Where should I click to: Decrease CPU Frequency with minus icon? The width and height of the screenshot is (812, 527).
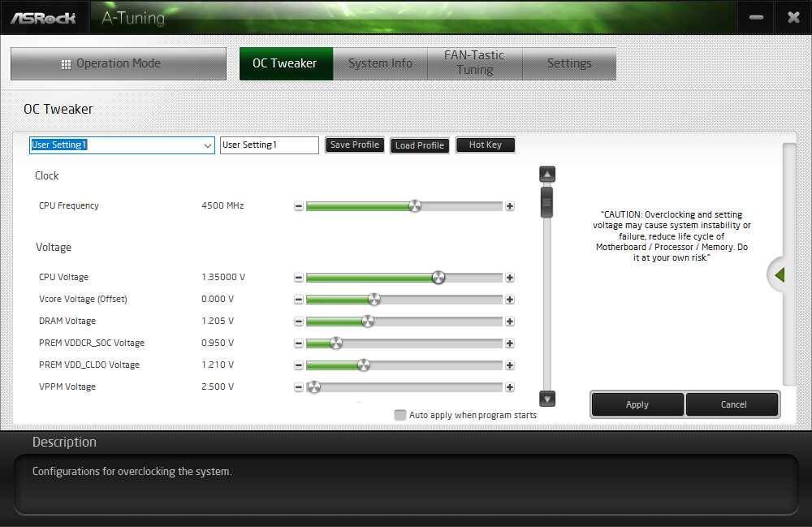point(298,206)
